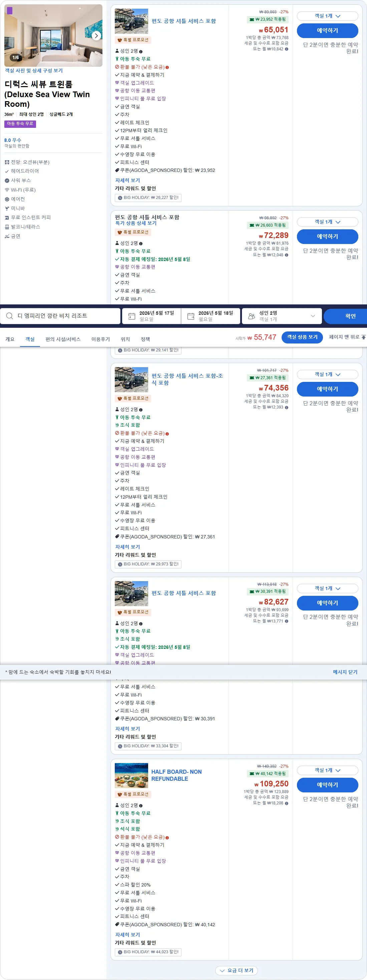
Task: Open shuttle van thumbnail in ₩82,627 offer
Action: pyautogui.click(x=131, y=593)
